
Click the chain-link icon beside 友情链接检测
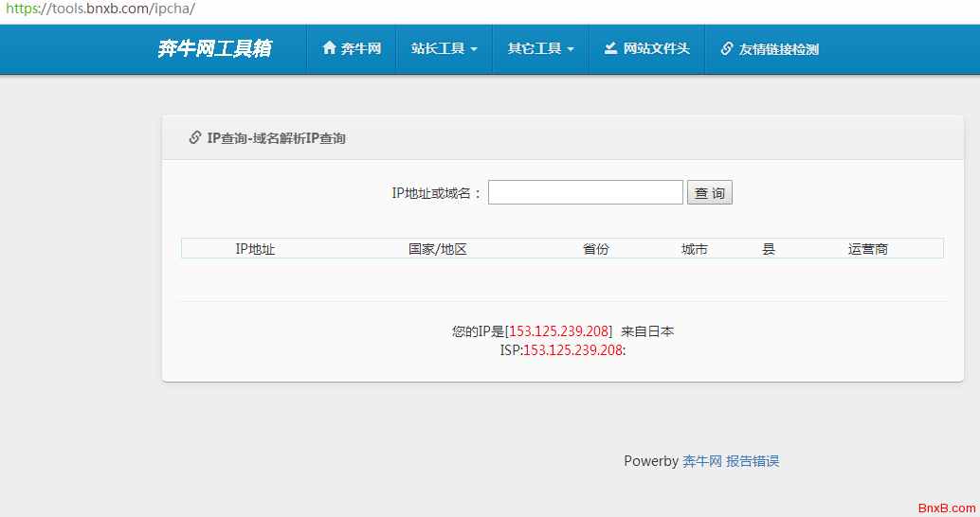coord(726,48)
